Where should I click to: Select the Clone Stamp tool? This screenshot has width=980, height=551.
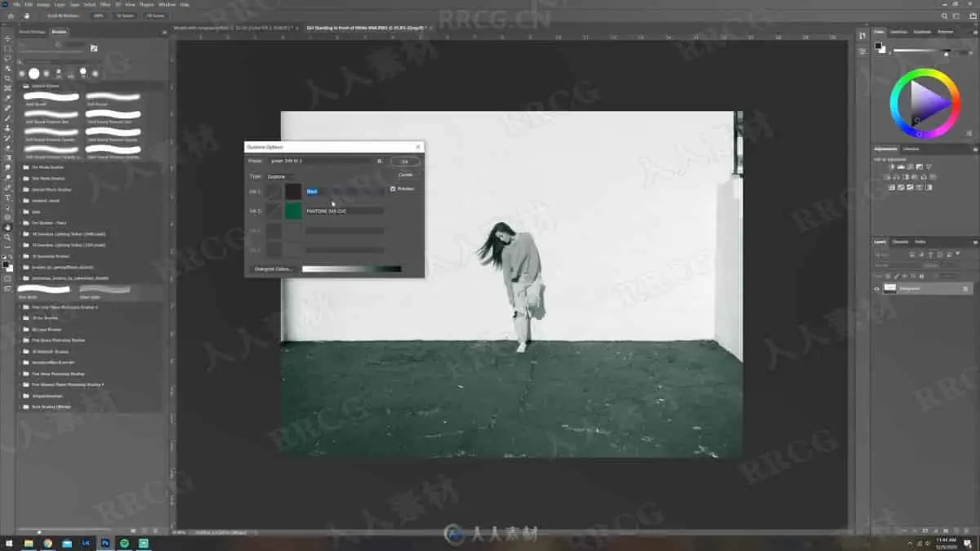click(x=8, y=128)
